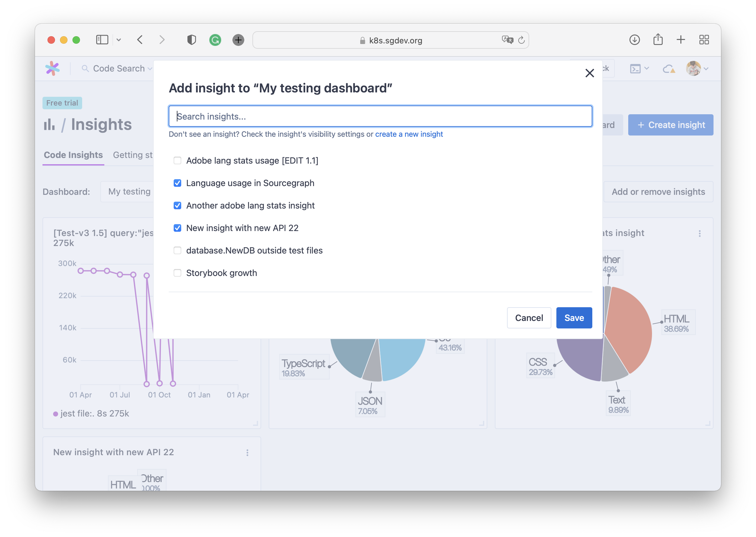Follow the create a new insight link
The width and height of the screenshot is (756, 537).
pos(409,134)
